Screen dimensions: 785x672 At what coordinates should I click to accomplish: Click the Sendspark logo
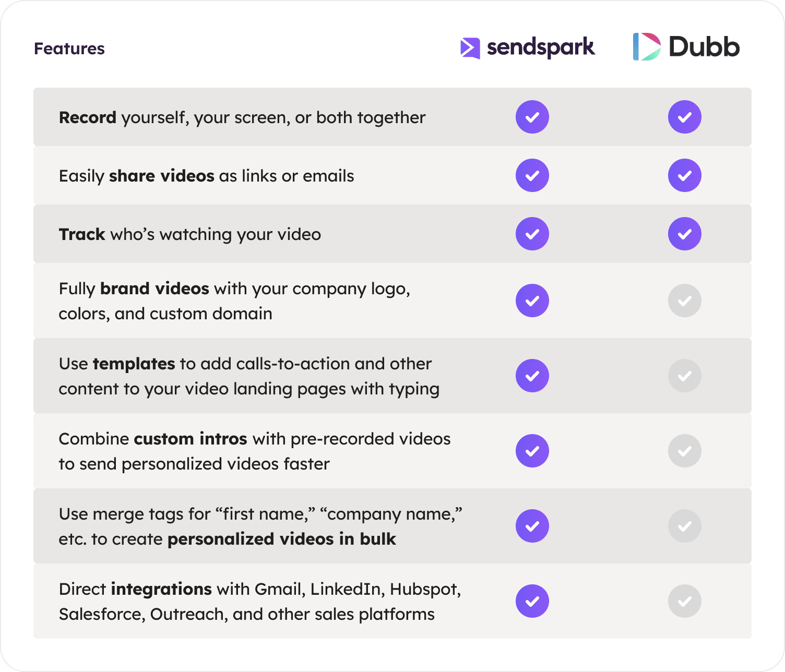pos(527,47)
